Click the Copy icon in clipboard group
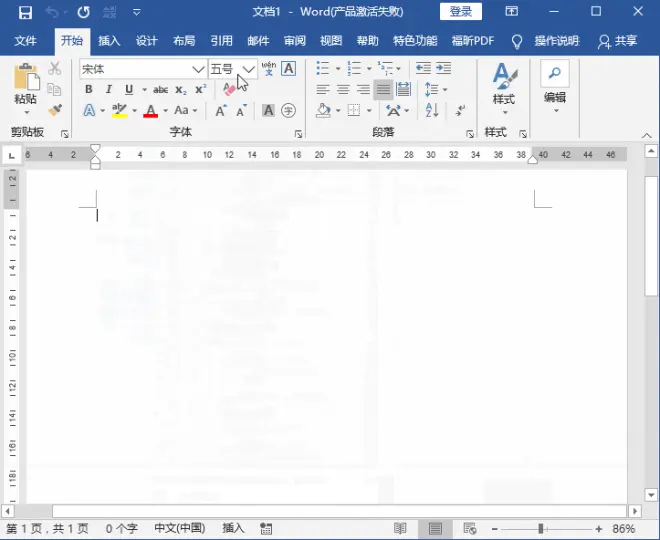This screenshot has height=540, width=660. point(54,90)
